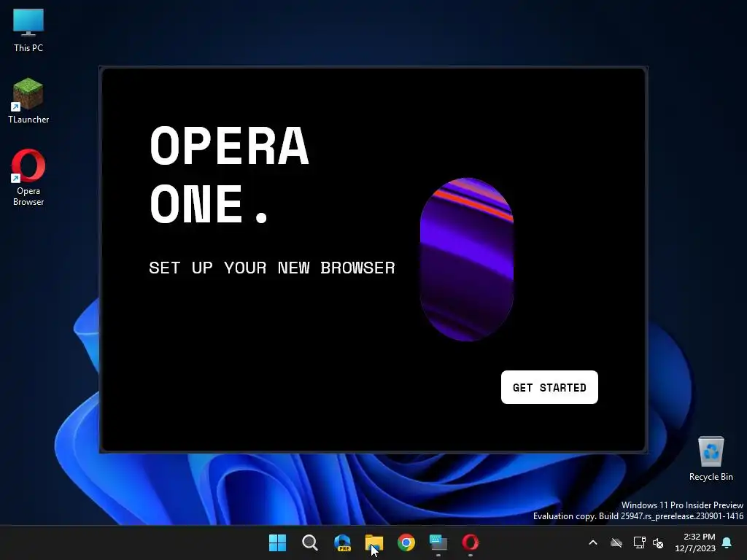This screenshot has height=560, width=747.
Task: Select the TLauncher desktop shortcut
Action: tap(28, 101)
